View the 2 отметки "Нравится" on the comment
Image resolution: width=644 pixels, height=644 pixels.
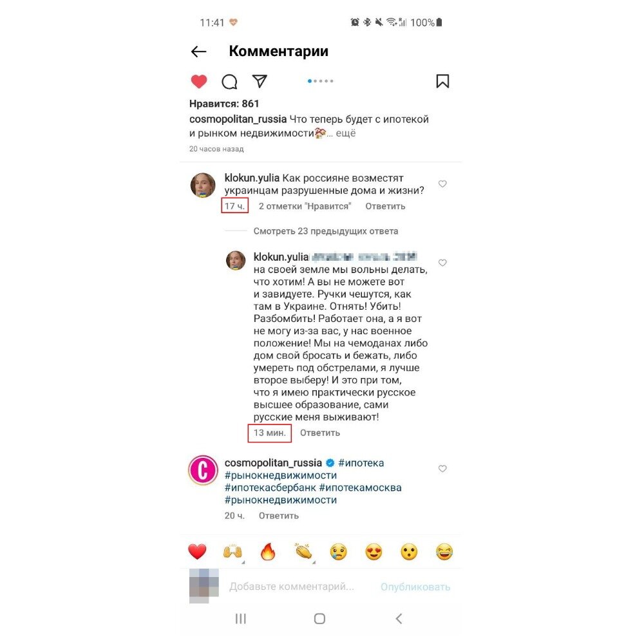(305, 206)
